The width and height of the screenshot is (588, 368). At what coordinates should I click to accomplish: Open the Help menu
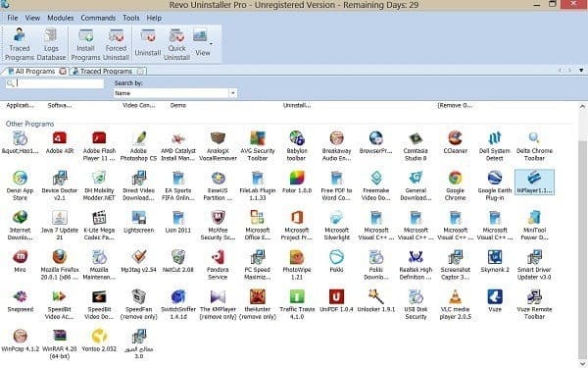click(154, 18)
